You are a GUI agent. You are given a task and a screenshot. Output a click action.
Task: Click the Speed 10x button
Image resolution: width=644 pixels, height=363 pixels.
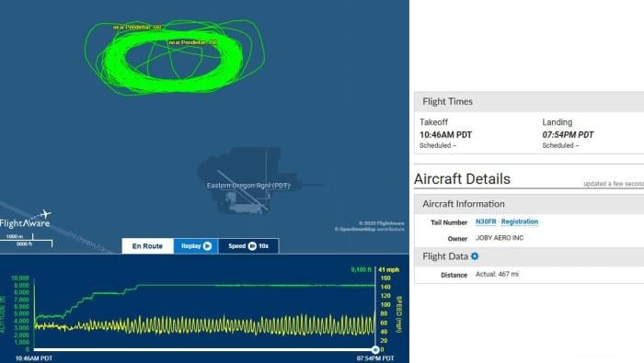[x=248, y=246]
